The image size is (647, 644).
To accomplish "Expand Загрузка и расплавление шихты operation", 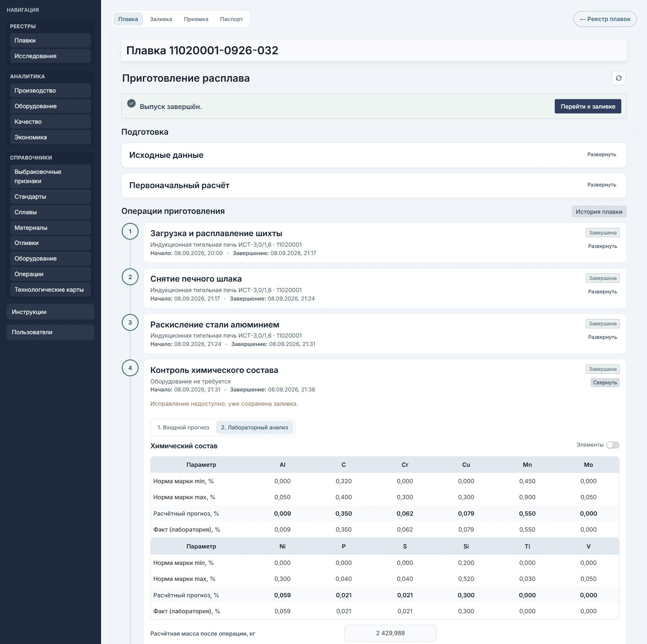I will [x=602, y=246].
